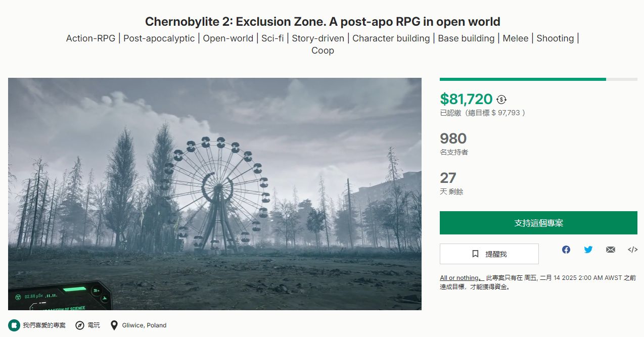Open the embed code icon
The width and height of the screenshot is (644, 337).
(632, 250)
